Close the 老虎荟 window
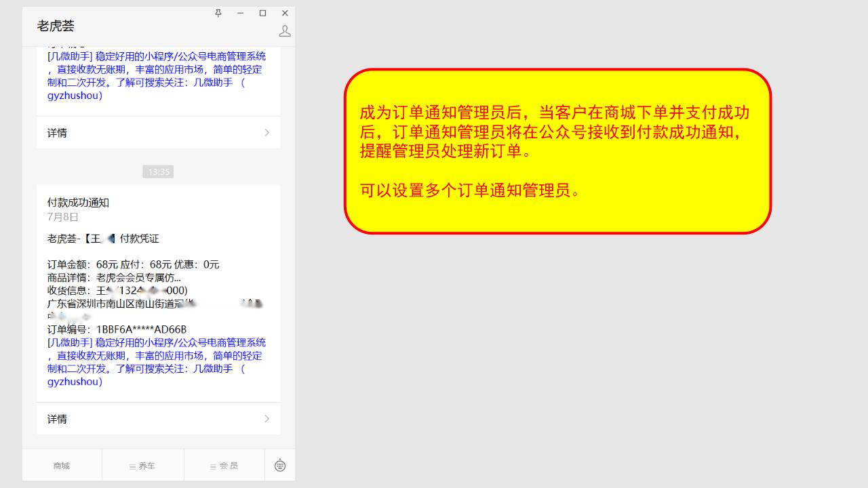The image size is (868, 488). pos(285,13)
